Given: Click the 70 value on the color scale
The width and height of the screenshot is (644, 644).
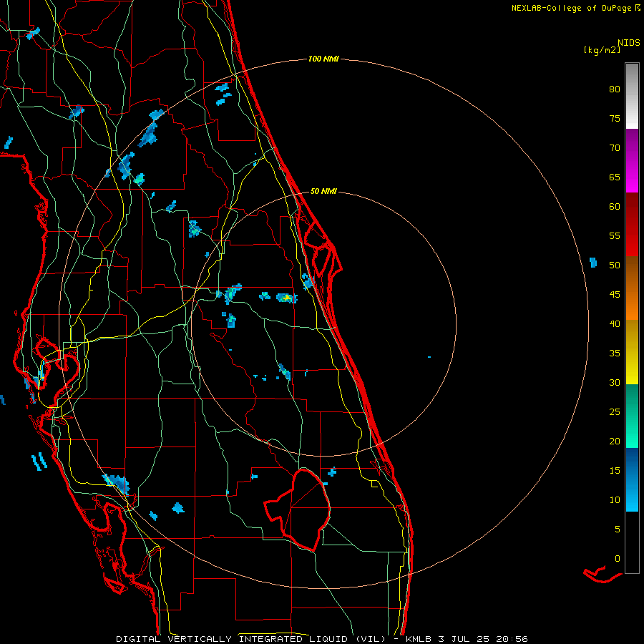Looking at the screenshot, I should pyautogui.click(x=615, y=148).
